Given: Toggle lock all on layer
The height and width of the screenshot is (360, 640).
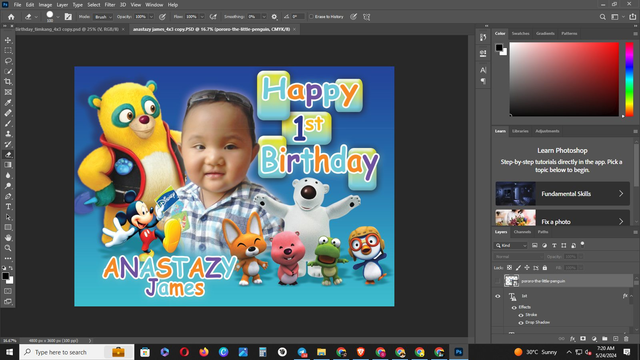Looking at the screenshot, I should pos(544,268).
